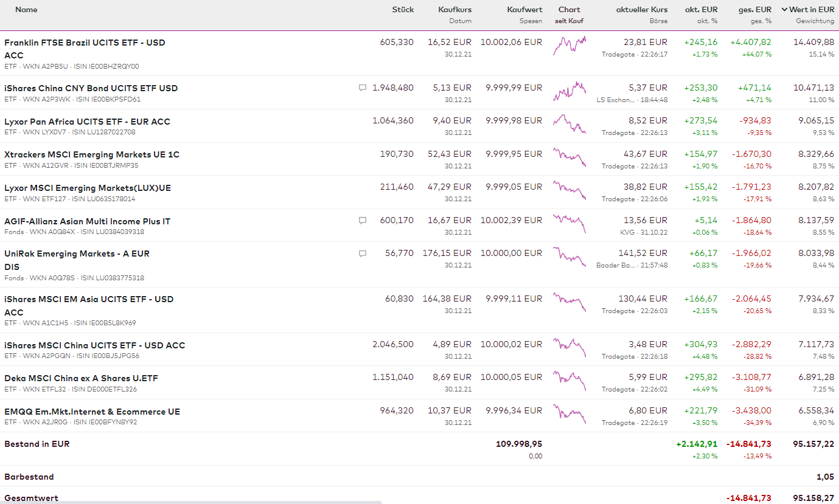
Task: Open the Franklin FTSE Brazil UCITS ETF position
Action: 85,43
